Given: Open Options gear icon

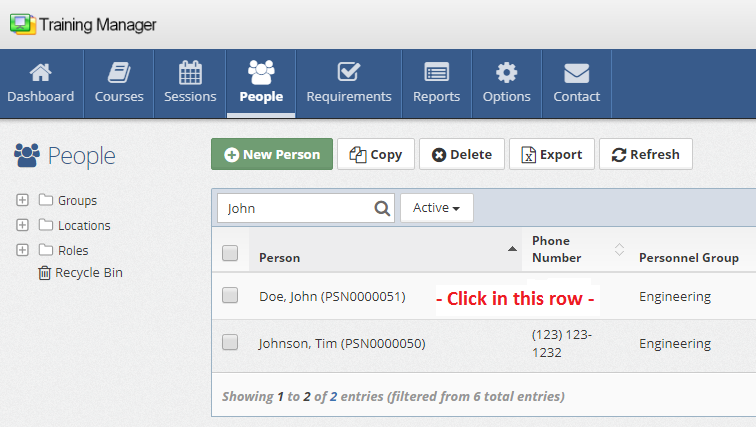Looking at the screenshot, I should [x=506, y=73].
